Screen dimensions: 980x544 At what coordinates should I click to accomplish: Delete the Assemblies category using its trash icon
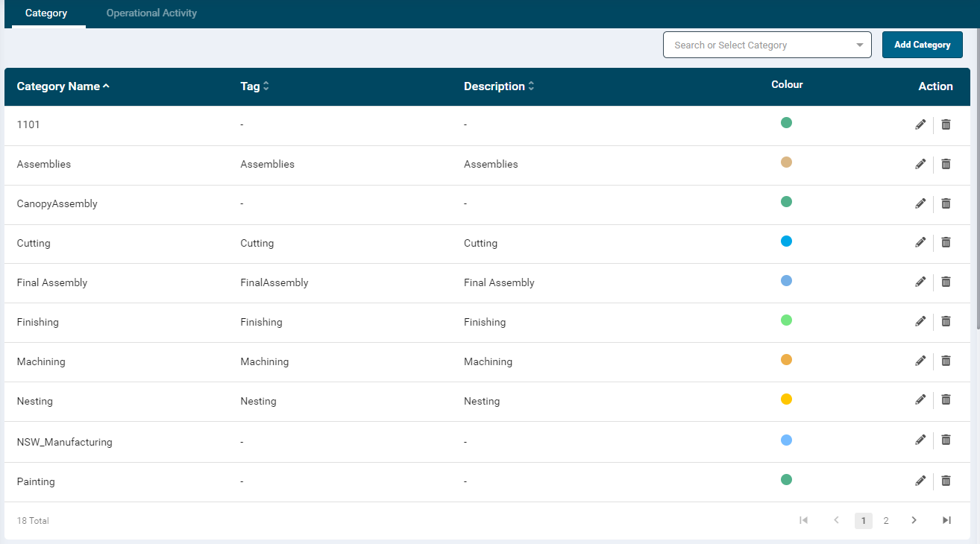point(946,164)
